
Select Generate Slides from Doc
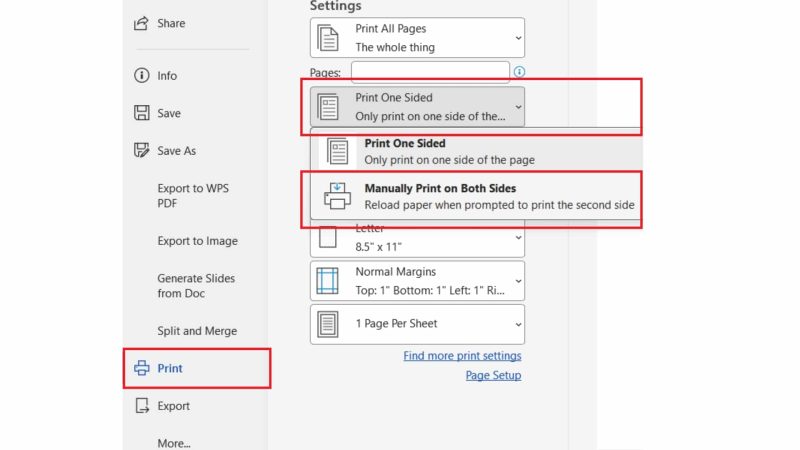196,286
